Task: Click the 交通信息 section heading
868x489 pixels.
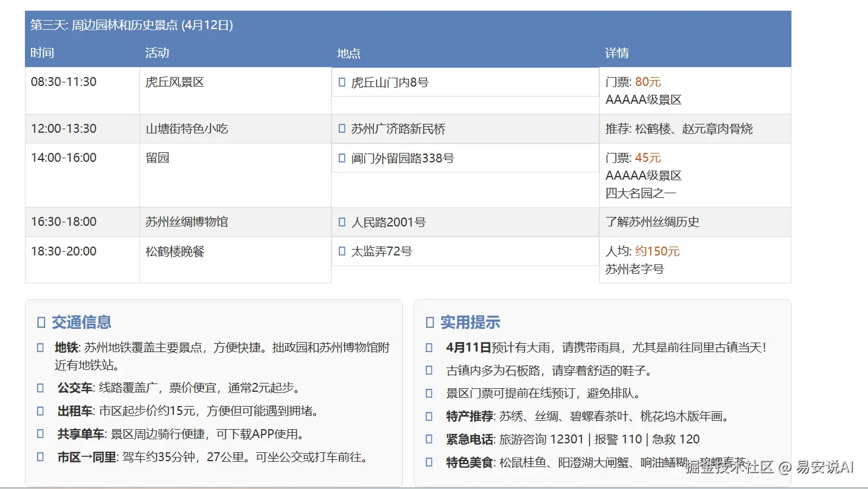Action: pyautogui.click(x=81, y=322)
